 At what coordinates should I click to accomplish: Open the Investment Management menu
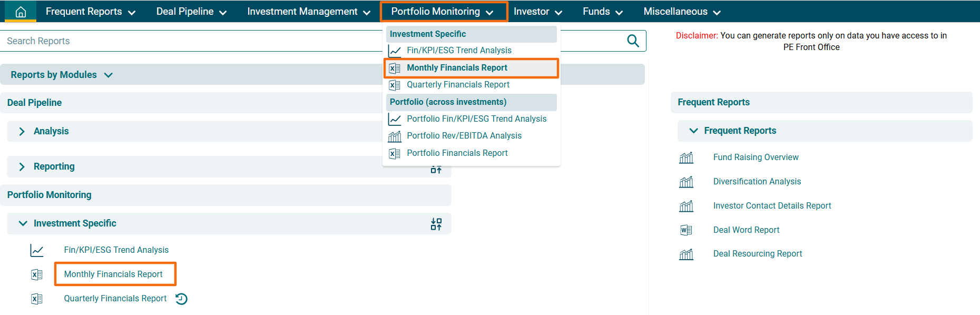point(308,12)
